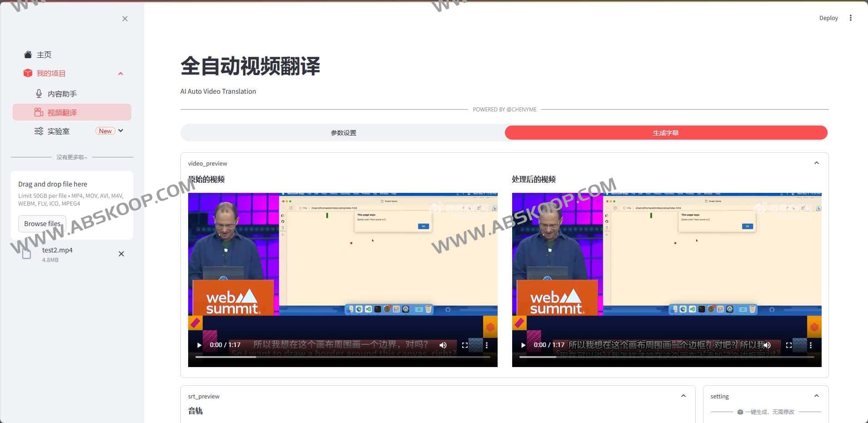Mute the original video audio
This screenshot has width=868, height=423.
click(443, 345)
